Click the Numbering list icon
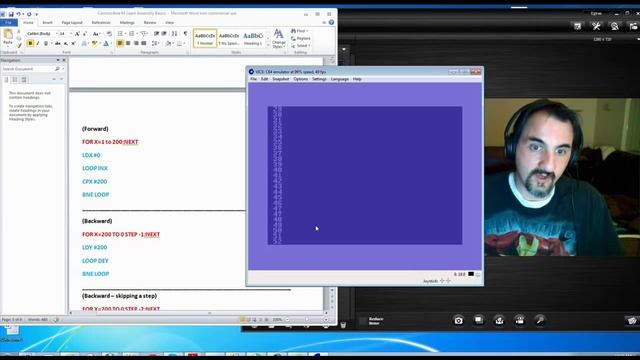640x360 pixels. point(132,34)
